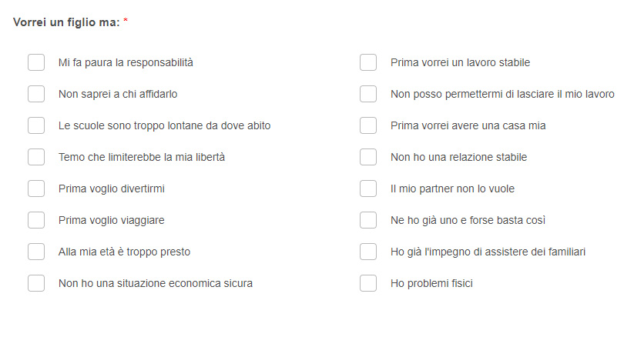Check 'Mi fa paura la responsabilità' box

pos(36,62)
